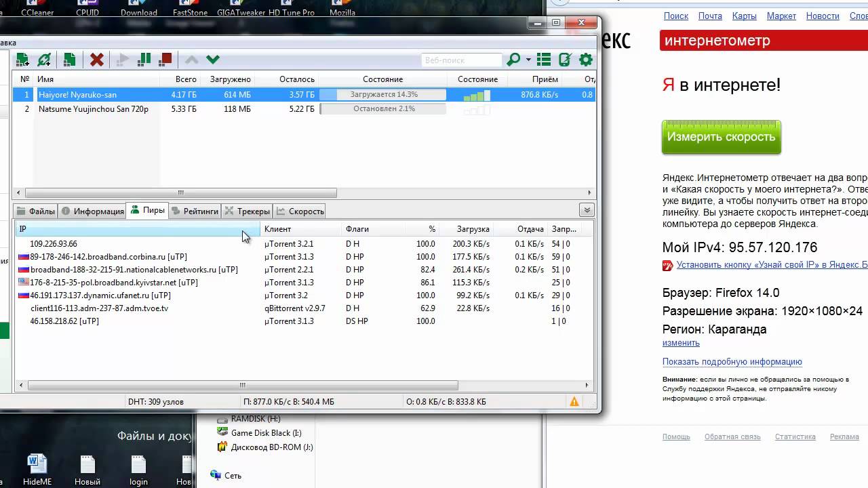Collapse the details pane with chevron button
Screen dimensions: 868x488
[587, 210]
